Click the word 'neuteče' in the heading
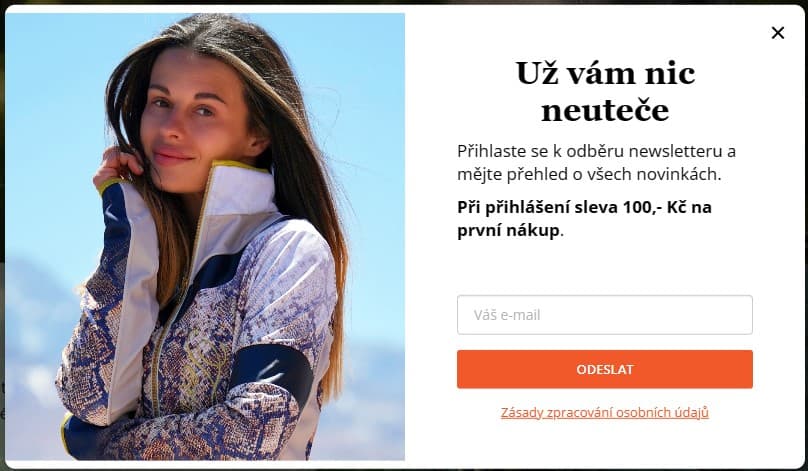The image size is (808, 471). tap(605, 110)
